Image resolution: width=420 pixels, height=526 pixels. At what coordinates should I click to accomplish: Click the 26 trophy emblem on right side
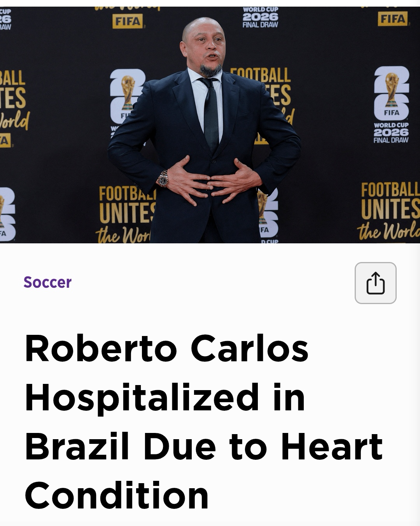click(x=391, y=93)
